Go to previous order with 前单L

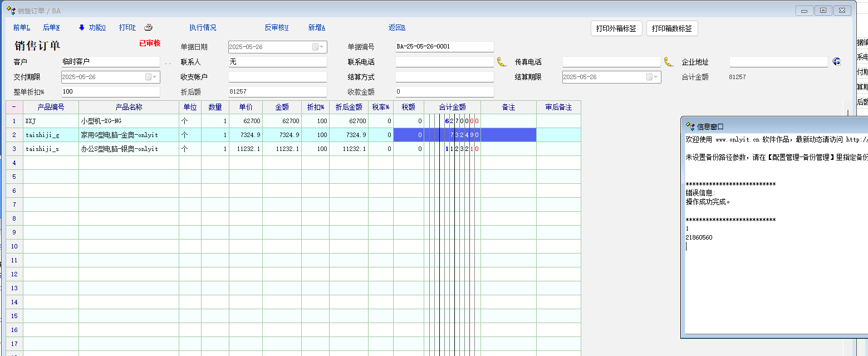click(x=21, y=27)
